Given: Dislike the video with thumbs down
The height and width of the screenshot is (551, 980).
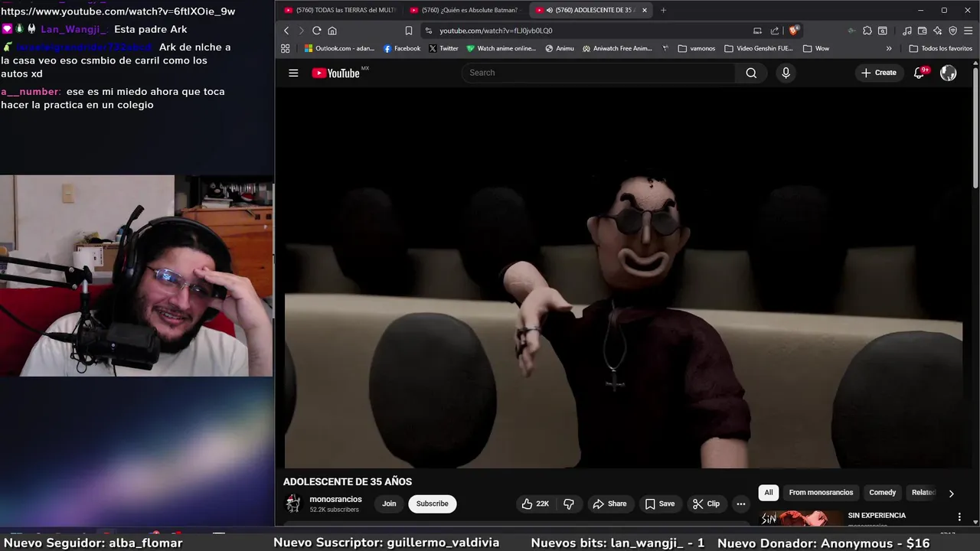Looking at the screenshot, I should [x=569, y=504].
